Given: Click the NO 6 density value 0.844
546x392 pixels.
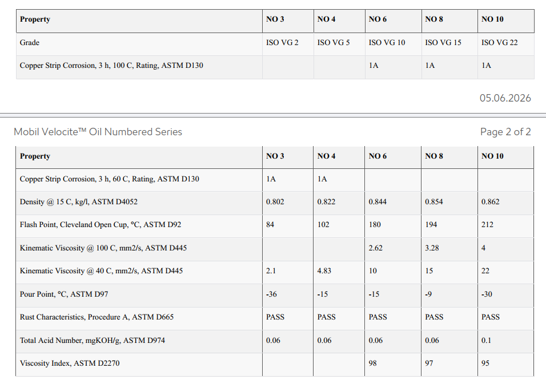Looking at the screenshot, I should tap(378, 202).
